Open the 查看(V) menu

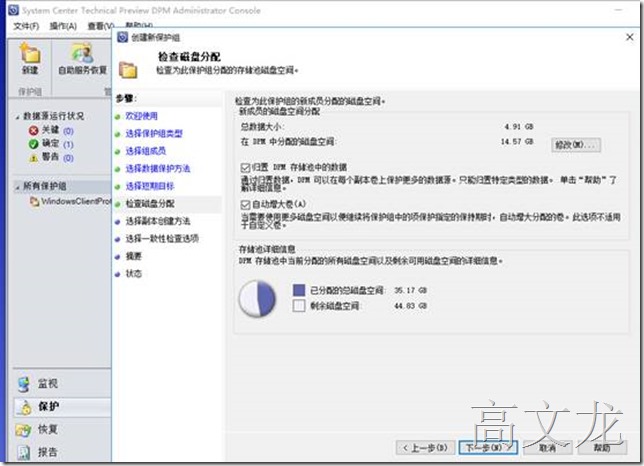(100, 26)
